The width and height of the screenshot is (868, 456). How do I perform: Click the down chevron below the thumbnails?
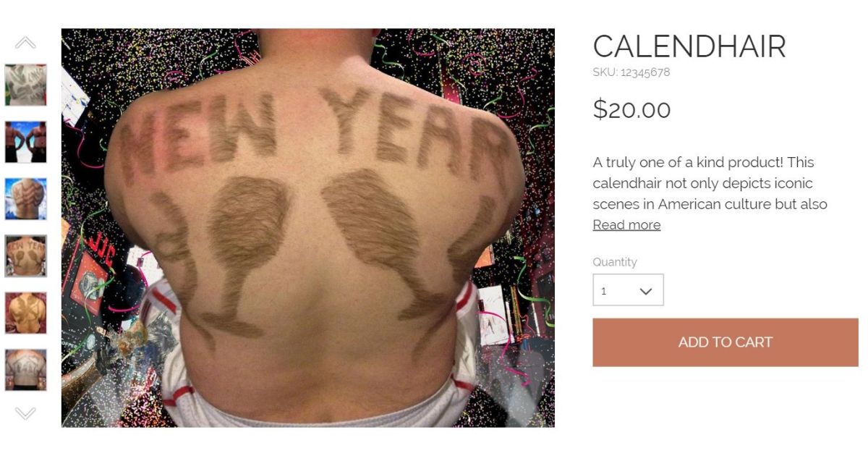coord(25,413)
